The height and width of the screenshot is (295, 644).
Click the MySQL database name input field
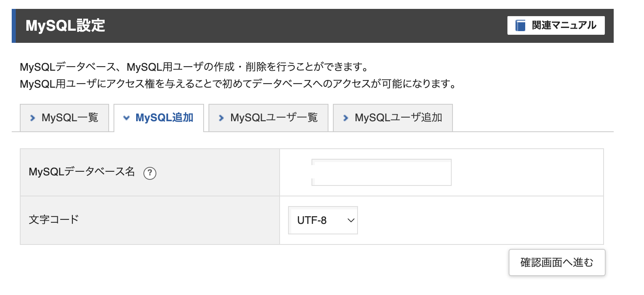pos(381,172)
